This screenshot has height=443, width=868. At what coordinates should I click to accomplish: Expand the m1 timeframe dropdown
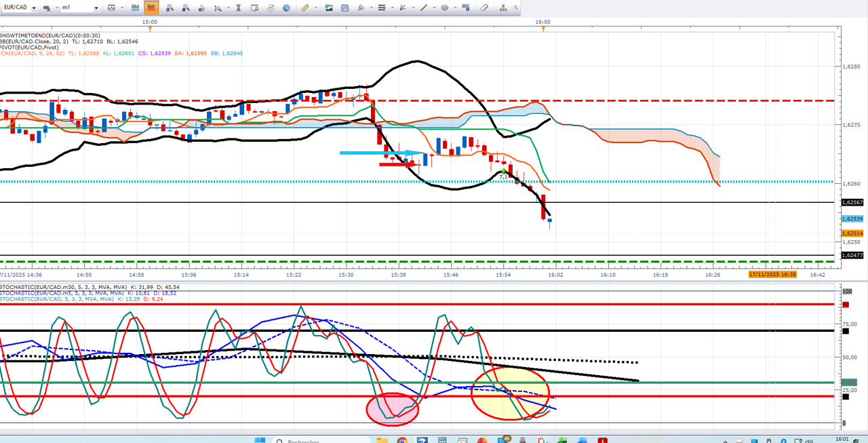click(x=96, y=8)
